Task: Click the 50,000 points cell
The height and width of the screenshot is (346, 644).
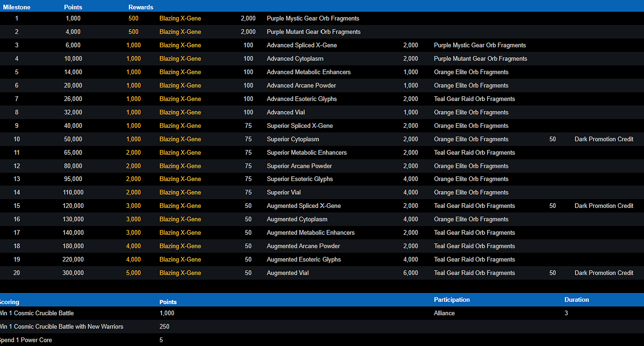Action: [73, 139]
